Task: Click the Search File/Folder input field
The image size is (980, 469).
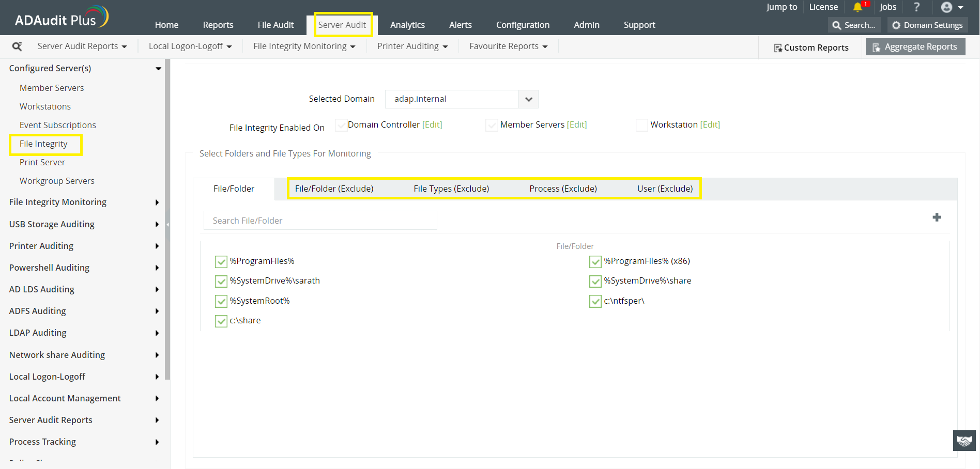Action: coord(320,221)
